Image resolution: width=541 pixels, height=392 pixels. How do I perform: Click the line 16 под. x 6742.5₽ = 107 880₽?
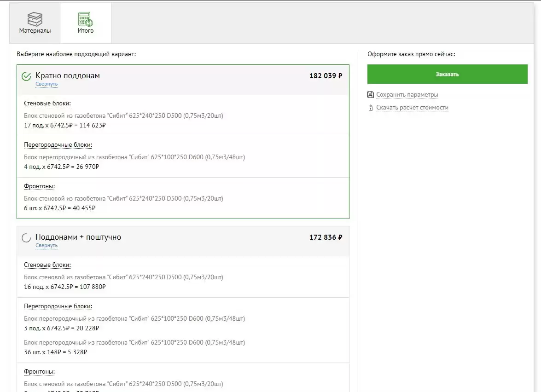65,287
